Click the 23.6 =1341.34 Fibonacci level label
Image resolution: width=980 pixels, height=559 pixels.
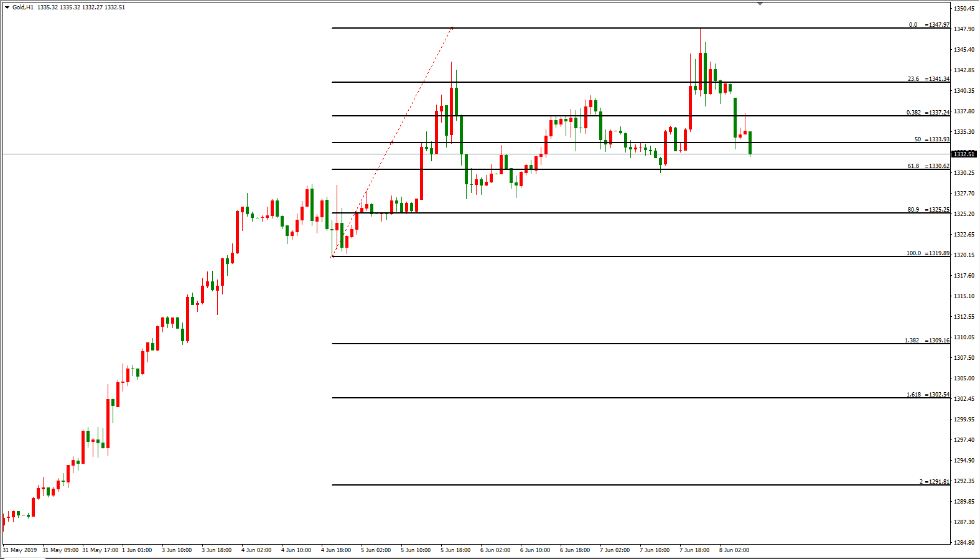pos(928,79)
